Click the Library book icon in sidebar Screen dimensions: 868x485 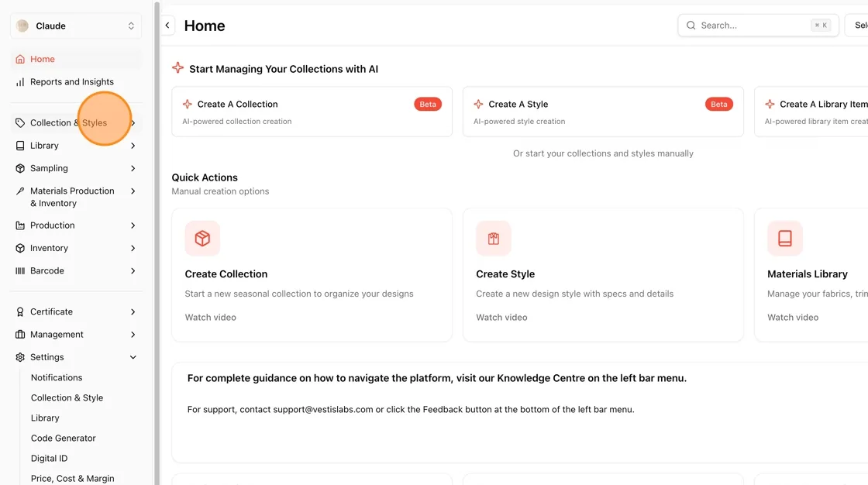(20, 146)
